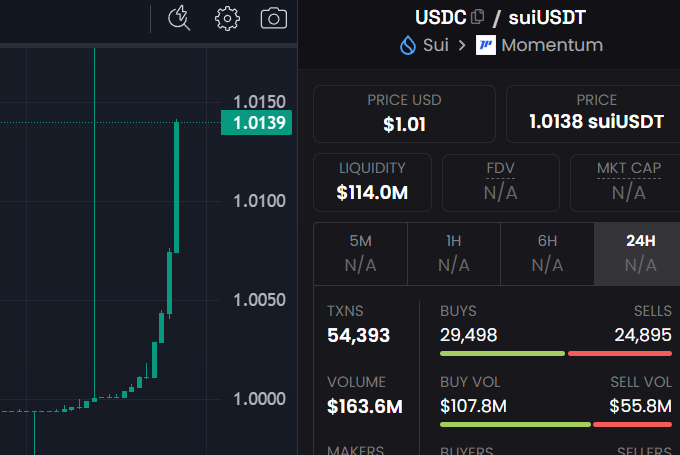Open the quick search lightning icon
This screenshot has width=680, height=455.
click(x=179, y=18)
